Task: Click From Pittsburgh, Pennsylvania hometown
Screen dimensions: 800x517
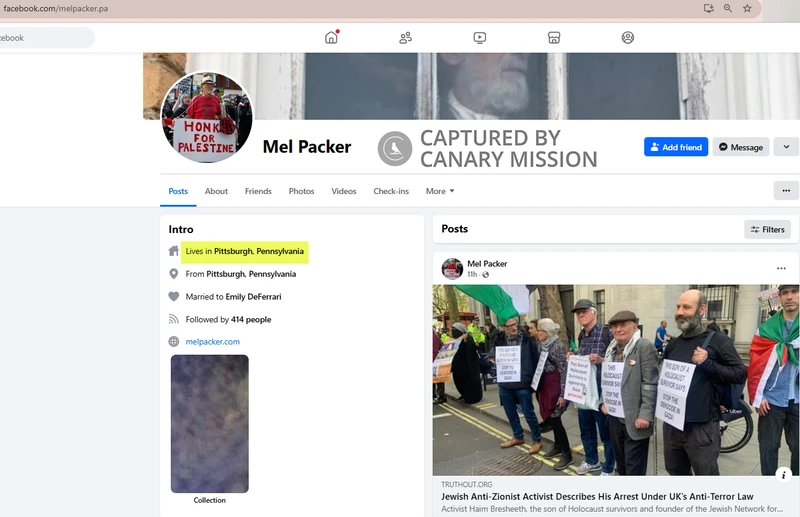Action: pyautogui.click(x=241, y=274)
